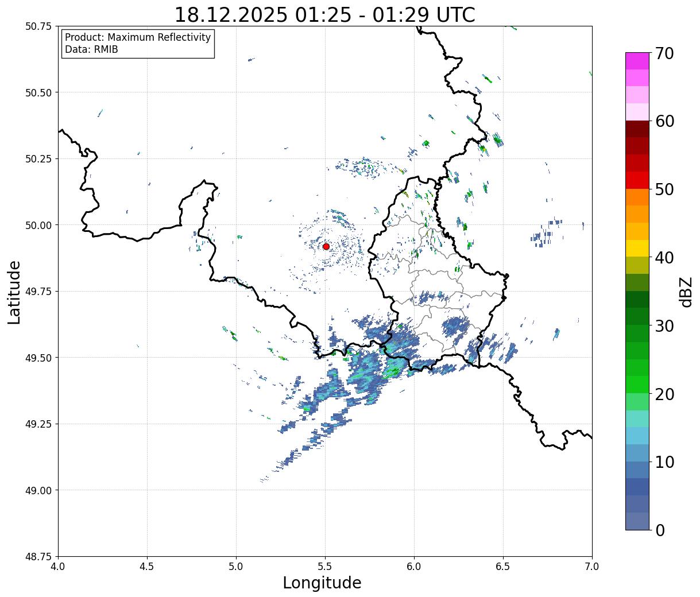Pick the dark maroon swatch just below 60
Viewport: 700px width, 597px height.
[x=637, y=129]
